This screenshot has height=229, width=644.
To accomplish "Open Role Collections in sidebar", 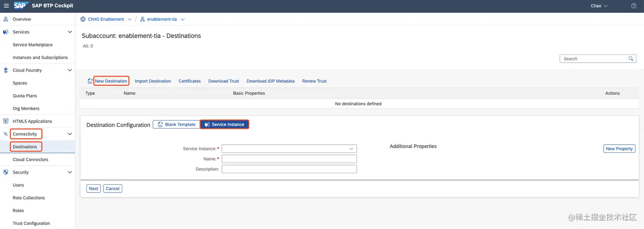I will click(x=29, y=198).
